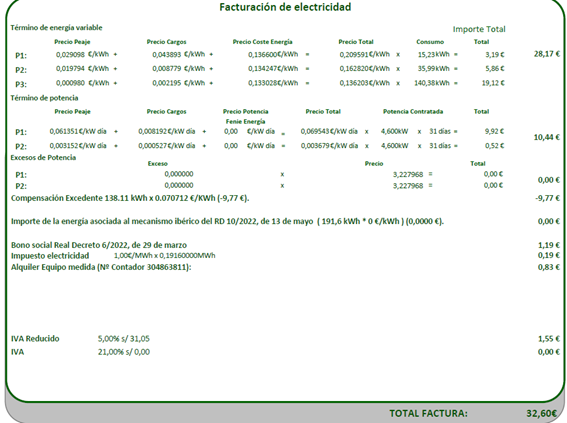This screenshot has width=567, height=423.
Task: Select the -9,77 € compensation amount
Action: click(x=547, y=198)
